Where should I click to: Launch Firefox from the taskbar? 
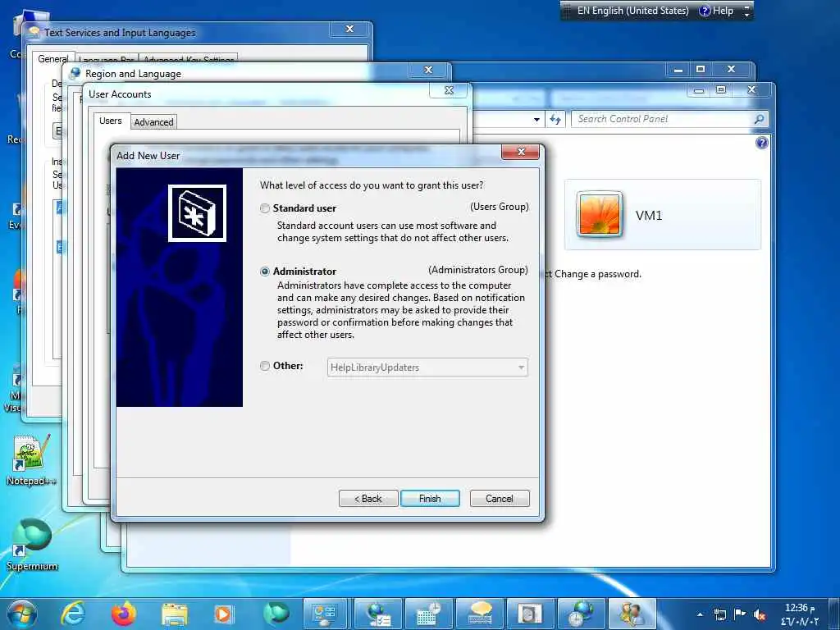point(123,614)
